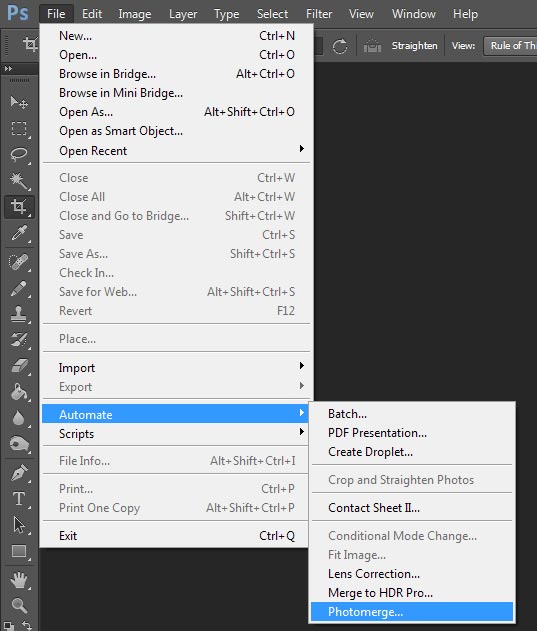This screenshot has height=631, width=537.
Task: Open the Filter menu
Action: (x=319, y=14)
